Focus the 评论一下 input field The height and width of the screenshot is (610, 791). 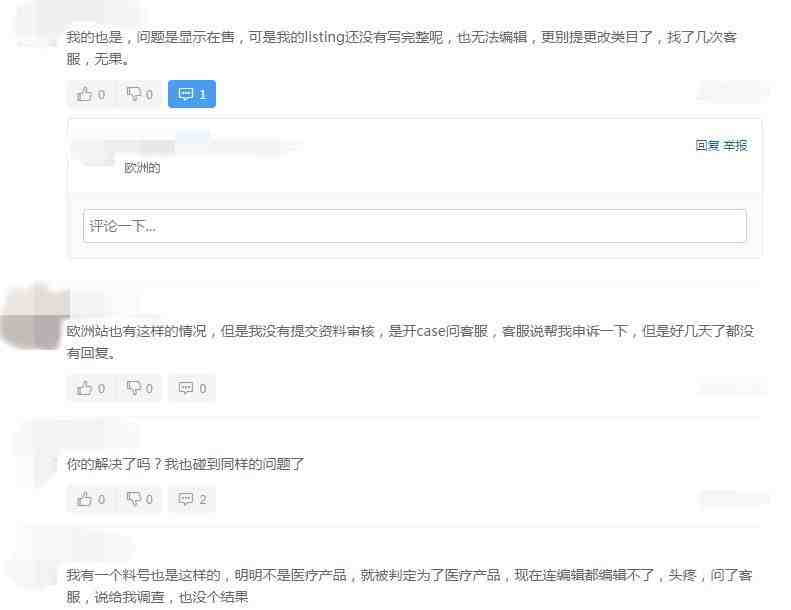(x=415, y=226)
